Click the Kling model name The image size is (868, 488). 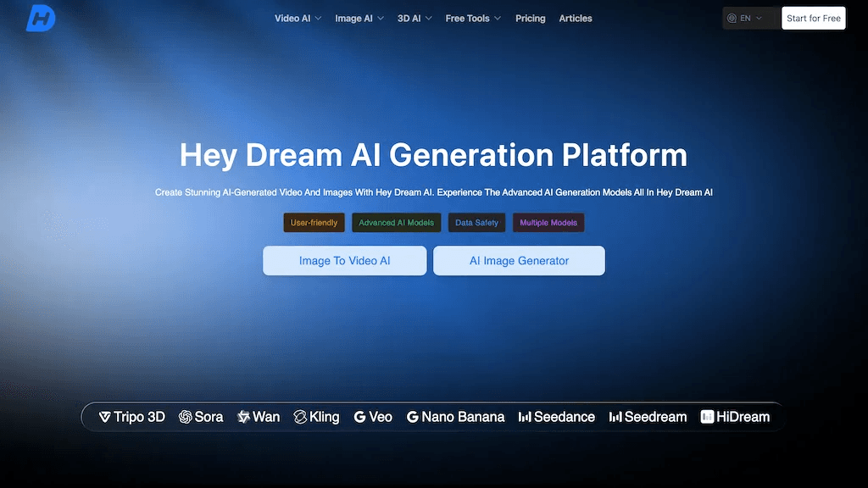[325, 417]
